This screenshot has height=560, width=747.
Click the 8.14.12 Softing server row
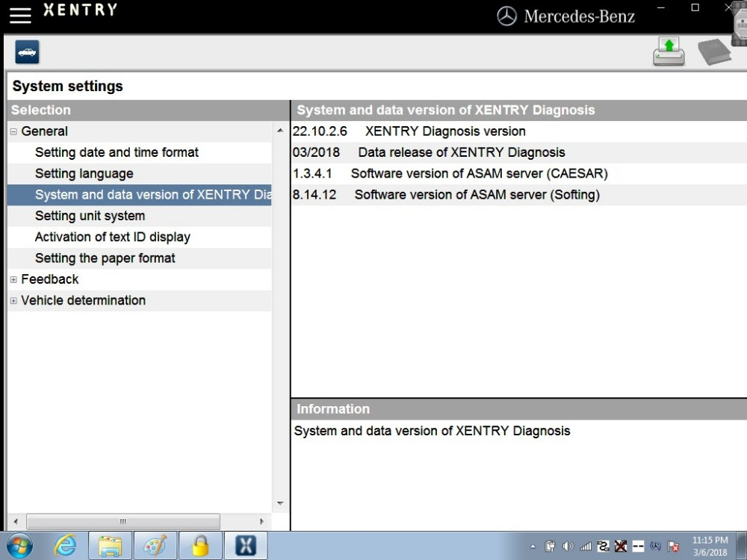pos(519,195)
